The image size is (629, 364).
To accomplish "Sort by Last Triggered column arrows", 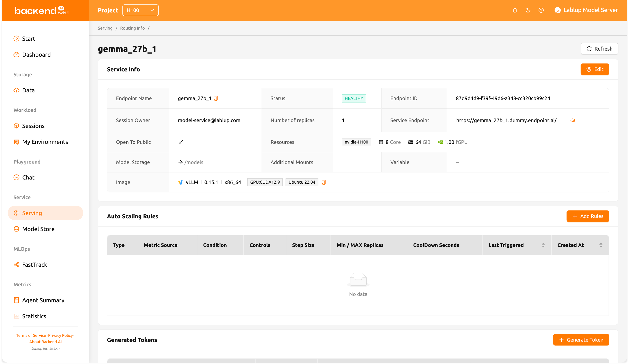I will [x=543, y=245].
